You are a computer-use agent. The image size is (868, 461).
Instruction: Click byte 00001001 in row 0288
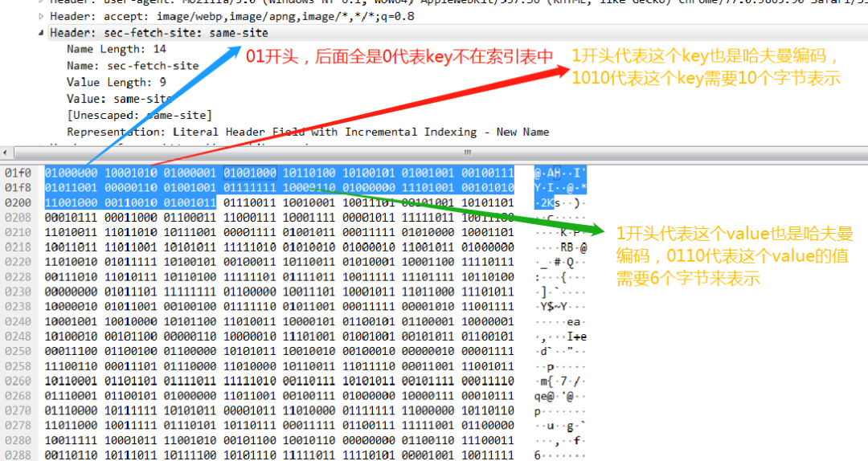(428, 455)
